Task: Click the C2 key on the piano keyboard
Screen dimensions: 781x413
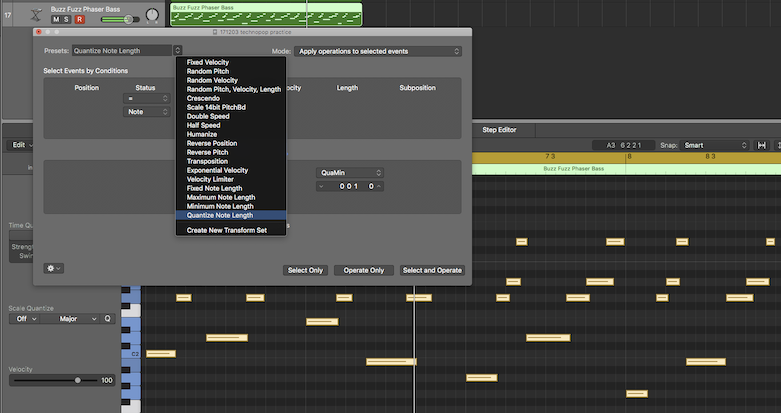Action: coord(131,354)
